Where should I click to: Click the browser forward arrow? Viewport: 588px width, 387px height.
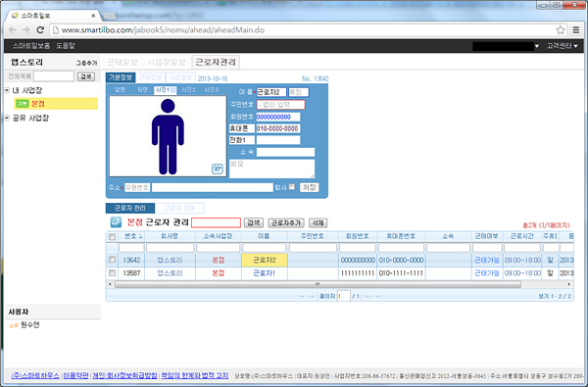click(x=26, y=30)
